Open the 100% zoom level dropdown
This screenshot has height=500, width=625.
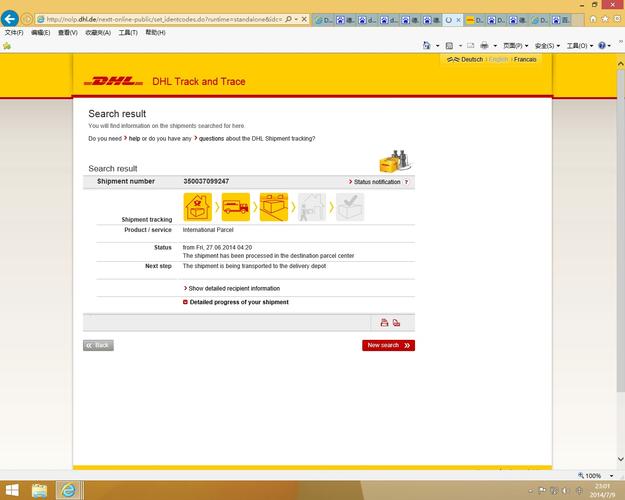pyautogui.click(x=611, y=475)
